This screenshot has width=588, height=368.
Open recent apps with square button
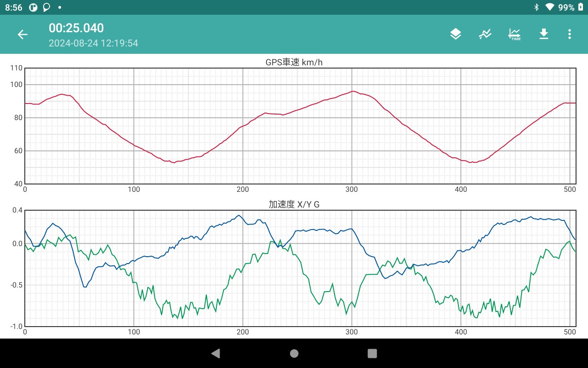point(372,353)
